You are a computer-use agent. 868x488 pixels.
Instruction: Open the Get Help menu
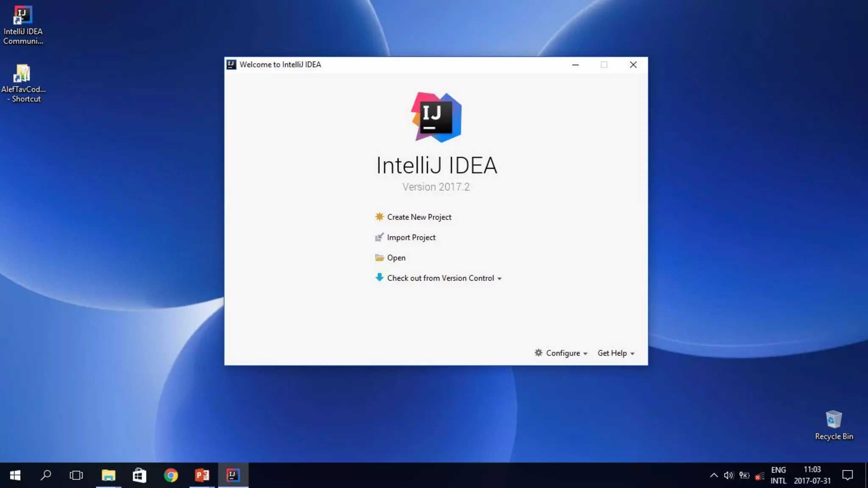point(612,353)
